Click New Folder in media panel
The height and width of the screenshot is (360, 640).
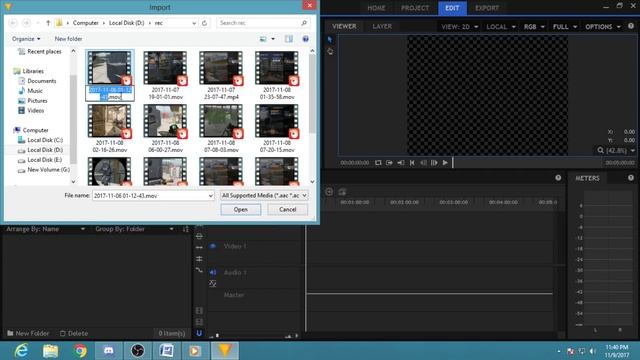pyautogui.click(x=28, y=333)
